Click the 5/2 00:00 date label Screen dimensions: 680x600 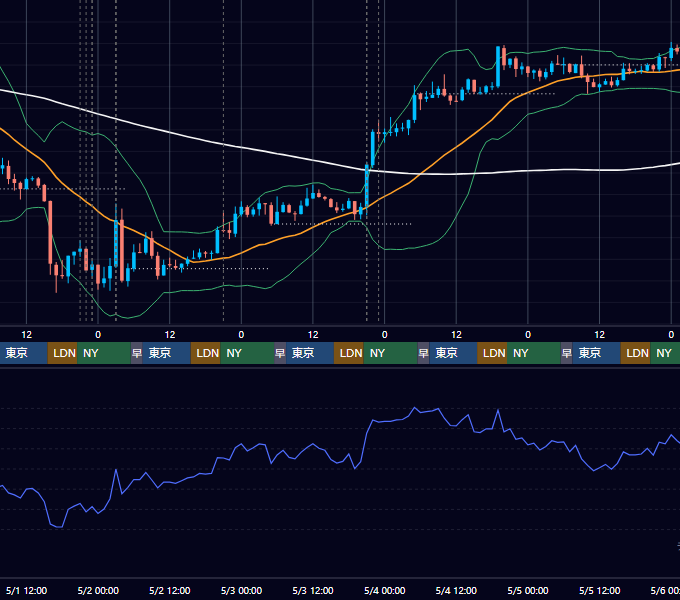[98, 590]
